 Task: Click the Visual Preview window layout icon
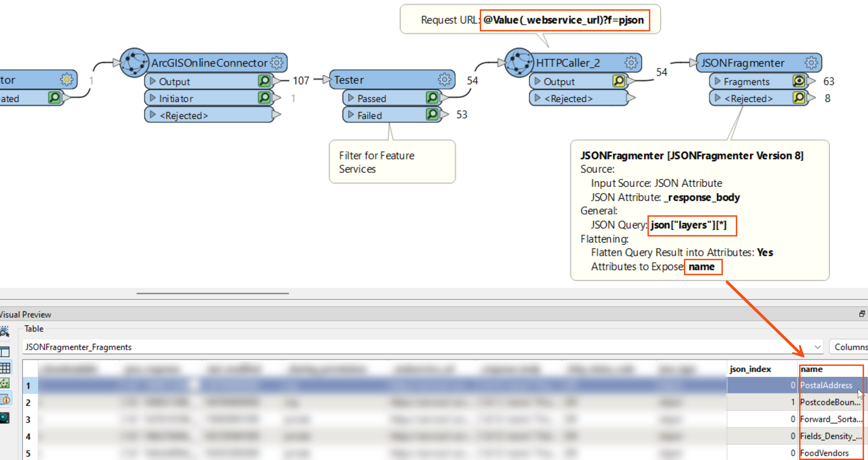(5, 352)
